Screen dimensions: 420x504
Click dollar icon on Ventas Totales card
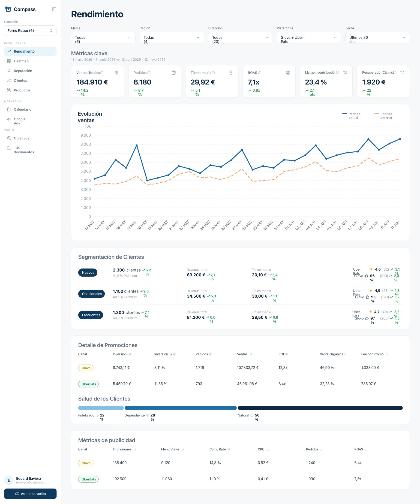[117, 72]
